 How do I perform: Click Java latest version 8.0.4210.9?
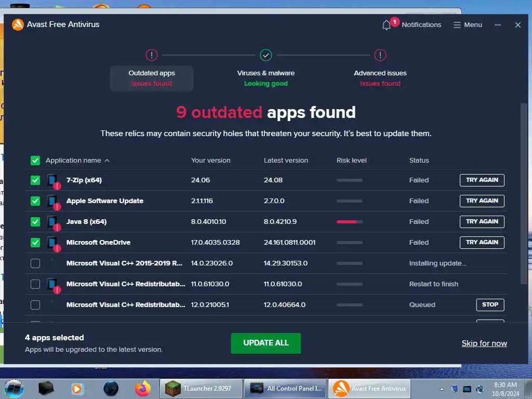pyautogui.click(x=280, y=221)
